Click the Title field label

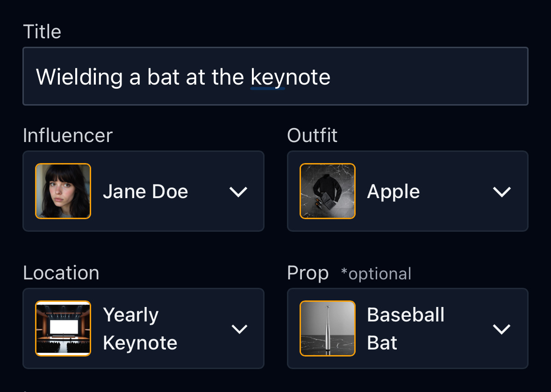[42, 32]
